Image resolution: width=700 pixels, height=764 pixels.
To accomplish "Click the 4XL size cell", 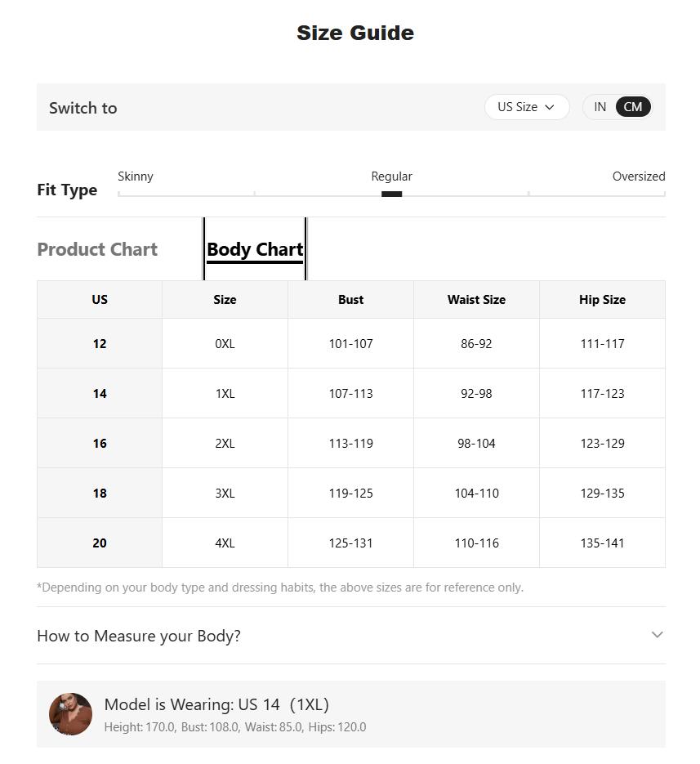I will pyautogui.click(x=225, y=543).
